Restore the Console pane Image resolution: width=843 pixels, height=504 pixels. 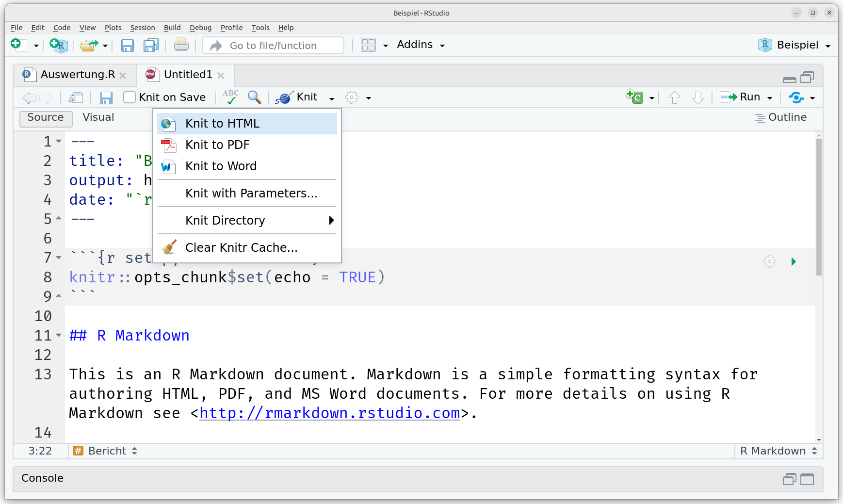(x=789, y=479)
